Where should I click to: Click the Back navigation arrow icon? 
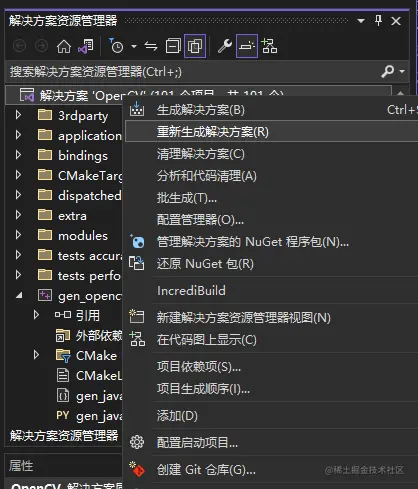(x=19, y=46)
